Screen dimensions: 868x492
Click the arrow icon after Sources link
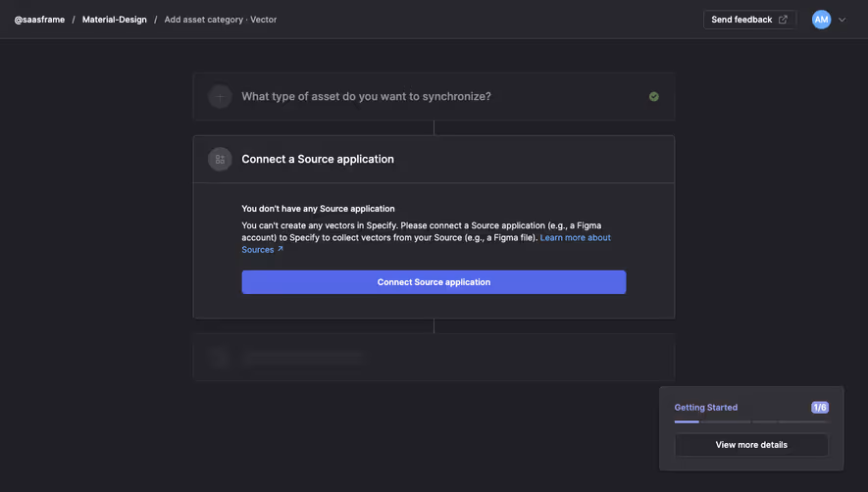point(281,249)
